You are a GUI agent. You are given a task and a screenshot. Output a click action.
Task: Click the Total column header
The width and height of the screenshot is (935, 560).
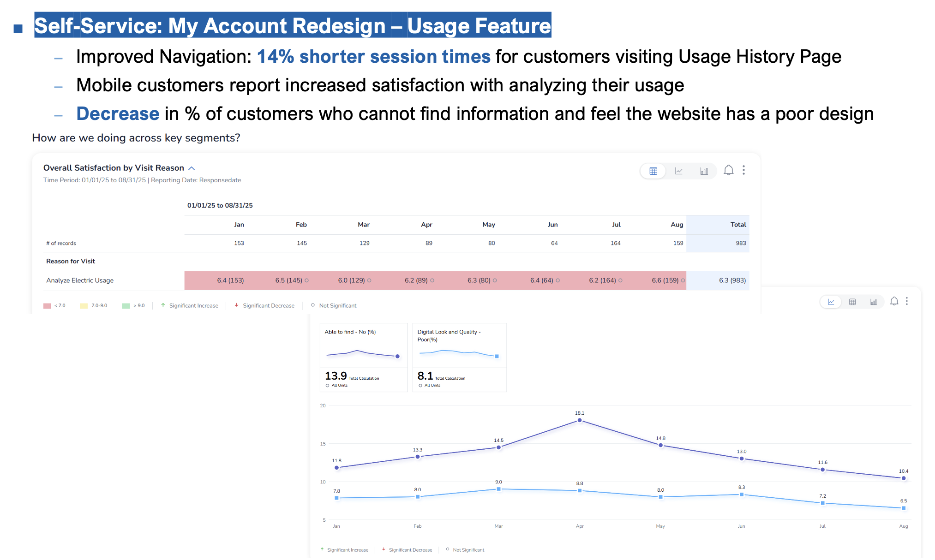(x=737, y=225)
